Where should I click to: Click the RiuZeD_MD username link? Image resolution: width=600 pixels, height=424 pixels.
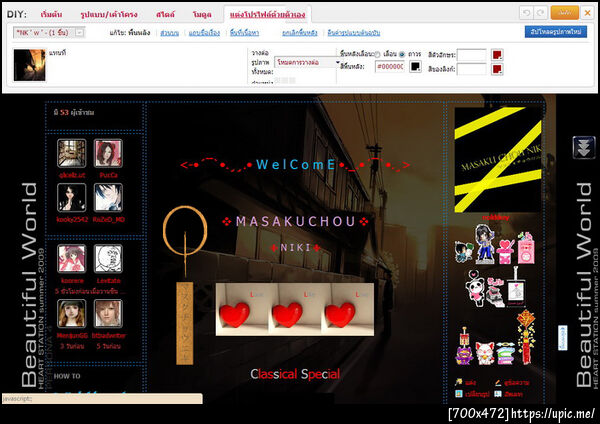coord(108,219)
